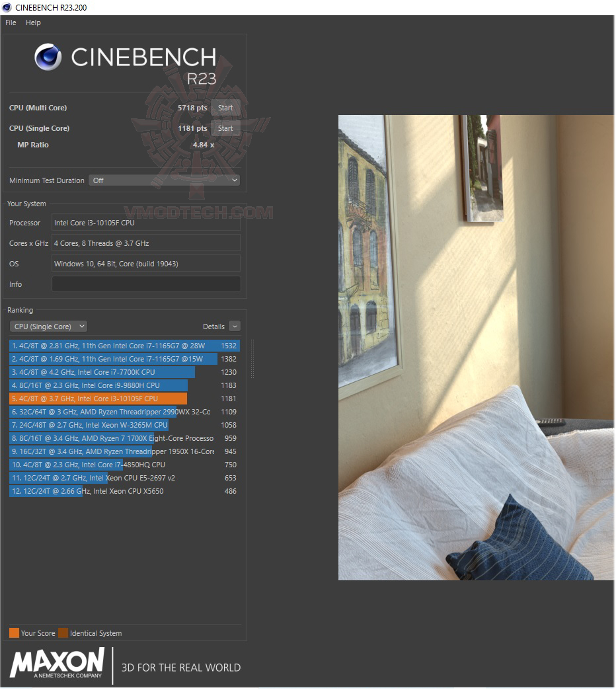Select ranking row 8 Ryzen 7 1700X
The width and height of the screenshot is (616, 690).
pyautogui.click(x=124, y=438)
